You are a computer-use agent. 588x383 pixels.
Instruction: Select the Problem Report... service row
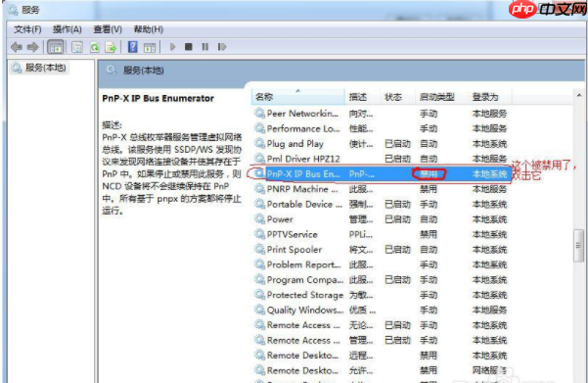coord(382,264)
